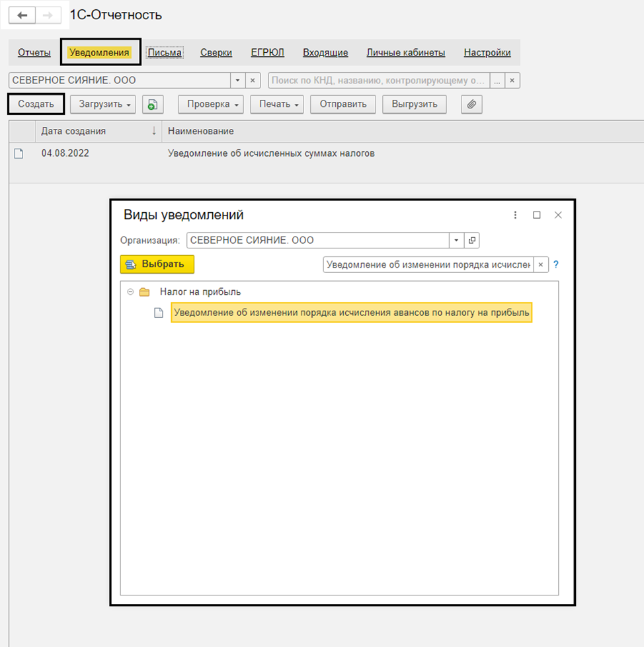This screenshot has width=644, height=647.
Task: Click the document icon beside the highlighted notification
Action: (159, 313)
